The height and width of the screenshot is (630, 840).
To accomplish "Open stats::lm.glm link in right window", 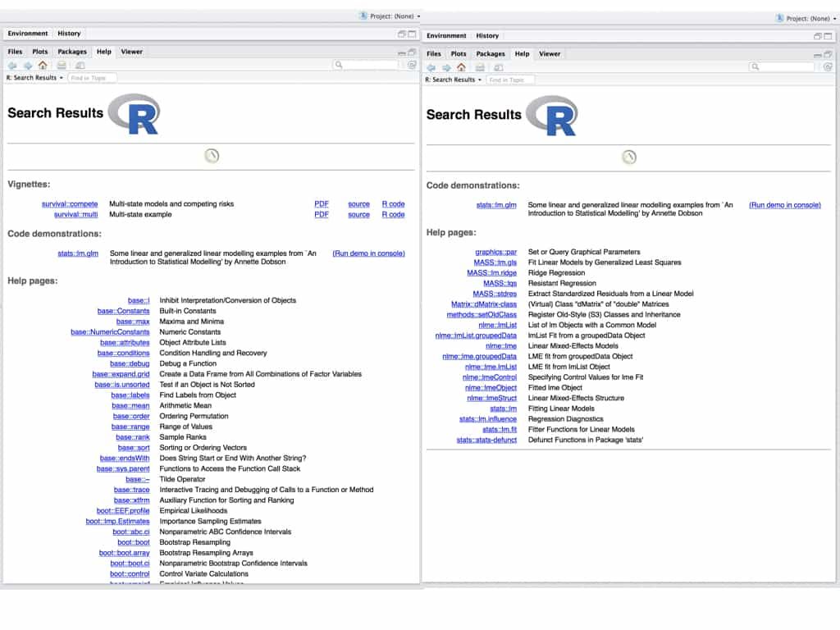I will pyautogui.click(x=496, y=205).
